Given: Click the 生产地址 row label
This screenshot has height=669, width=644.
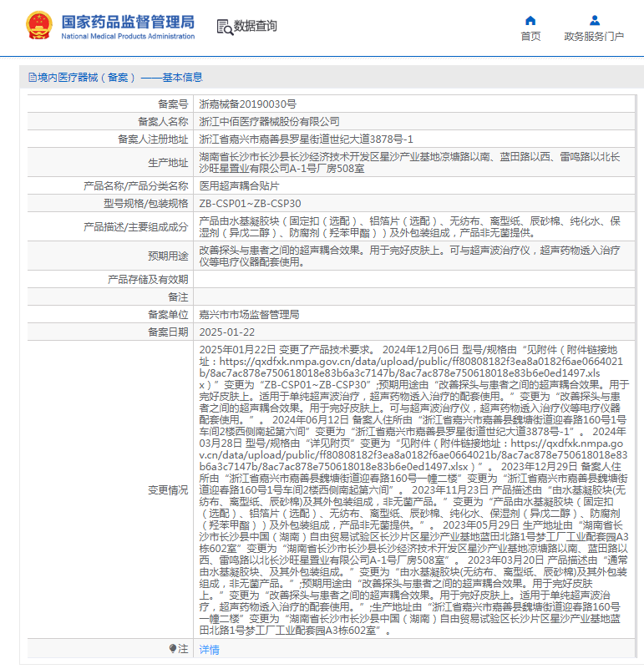Looking at the screenshot, I should coord(168,163).
